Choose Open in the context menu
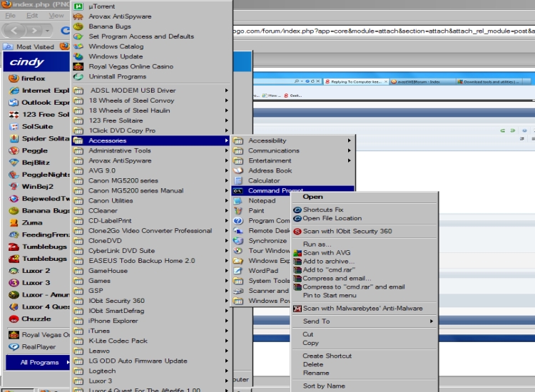535x392 pixels. (312, 197)
